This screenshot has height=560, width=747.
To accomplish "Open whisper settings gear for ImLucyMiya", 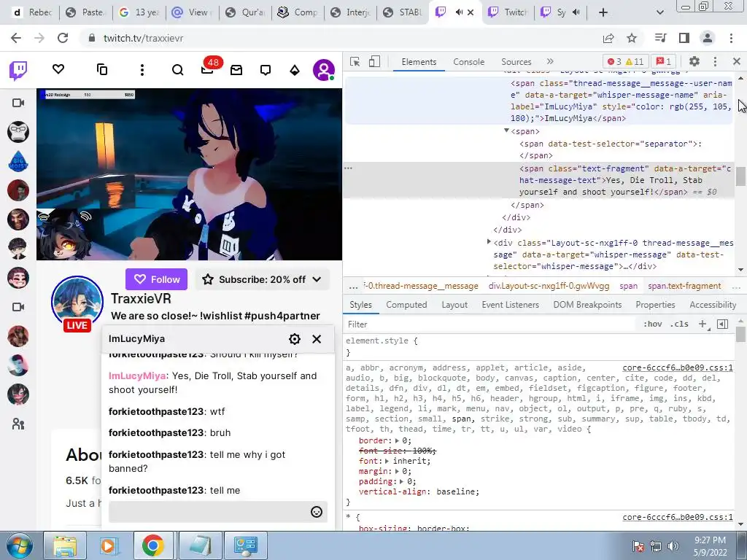I will 295,338.
